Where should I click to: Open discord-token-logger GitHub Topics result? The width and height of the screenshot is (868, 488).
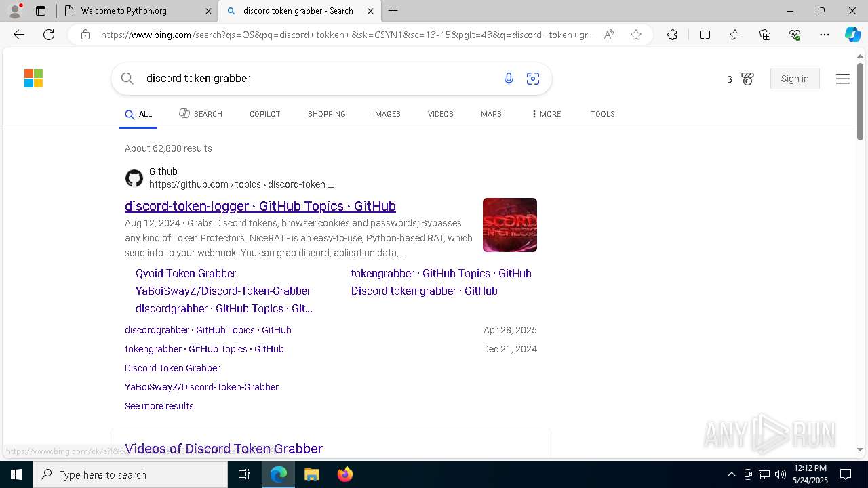click(260, 206)
